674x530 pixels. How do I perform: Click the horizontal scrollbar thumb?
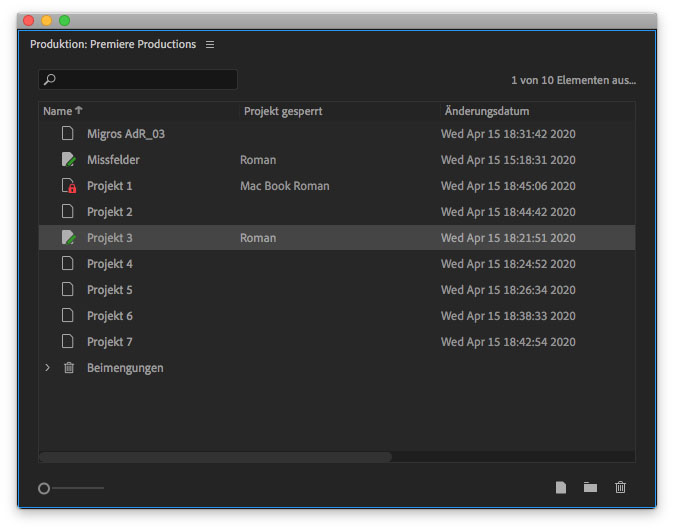(215, 456)
